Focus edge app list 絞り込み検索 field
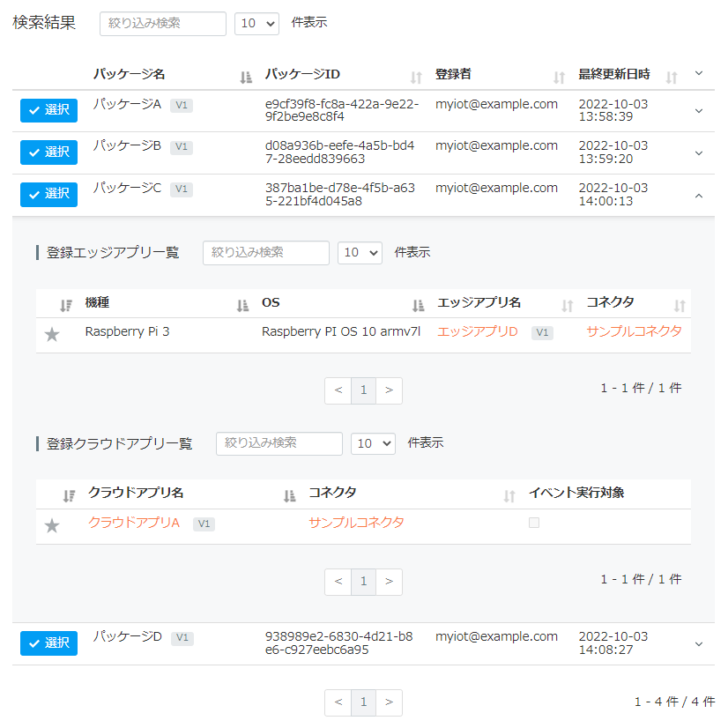This screenshot has width=728, height=728. [266, 253]
